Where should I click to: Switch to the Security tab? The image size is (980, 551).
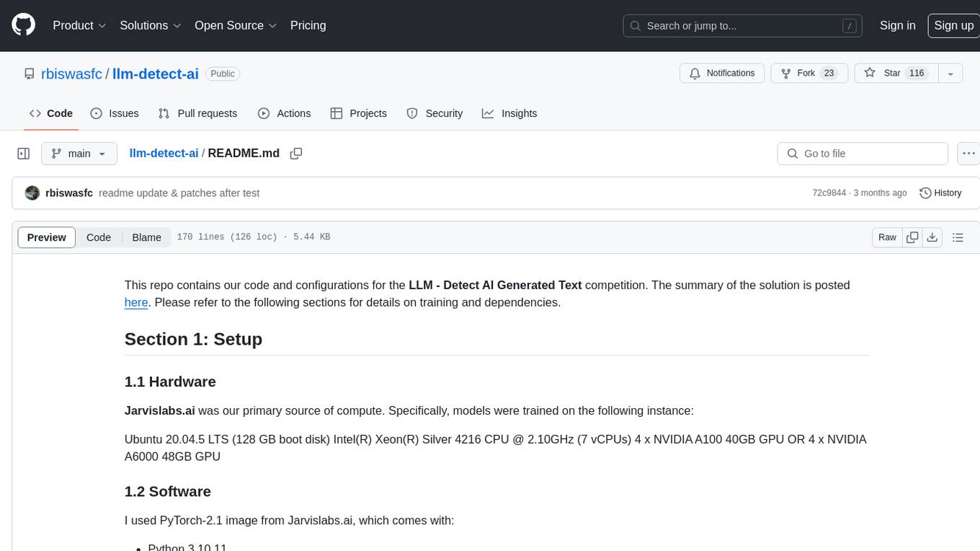pos(435,113)
